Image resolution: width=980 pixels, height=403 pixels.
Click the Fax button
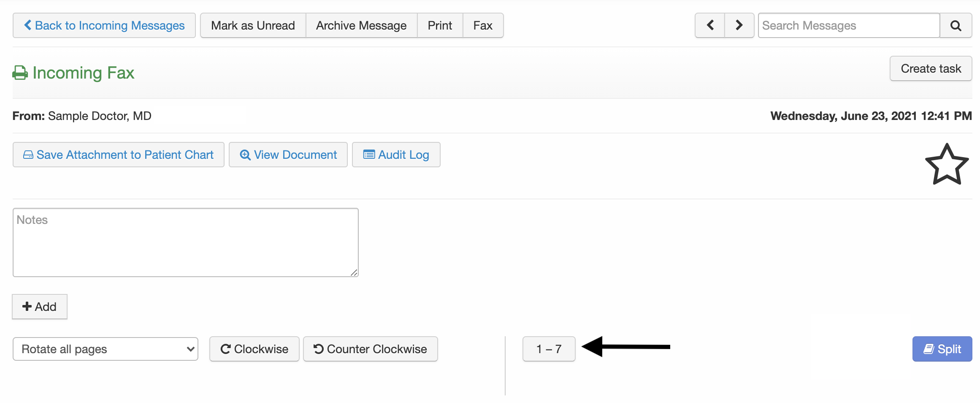483,25
